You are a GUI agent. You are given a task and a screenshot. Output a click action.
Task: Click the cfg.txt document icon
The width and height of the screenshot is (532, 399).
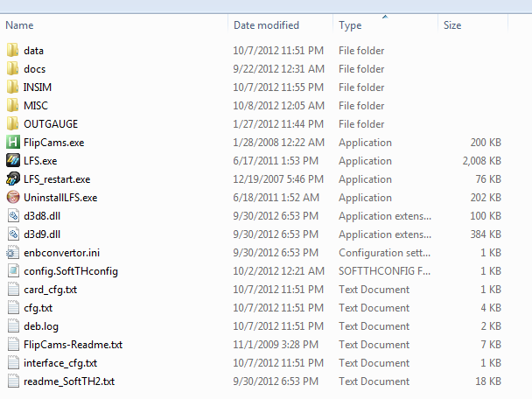tap(13, 307)
